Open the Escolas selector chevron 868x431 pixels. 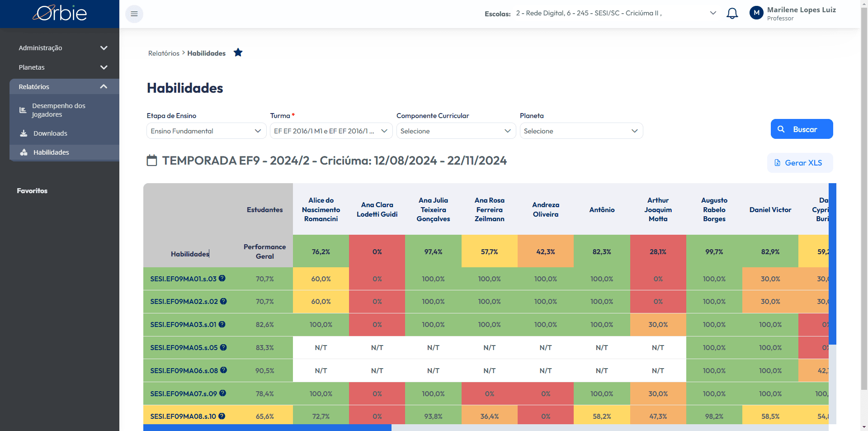pos(713,13)
